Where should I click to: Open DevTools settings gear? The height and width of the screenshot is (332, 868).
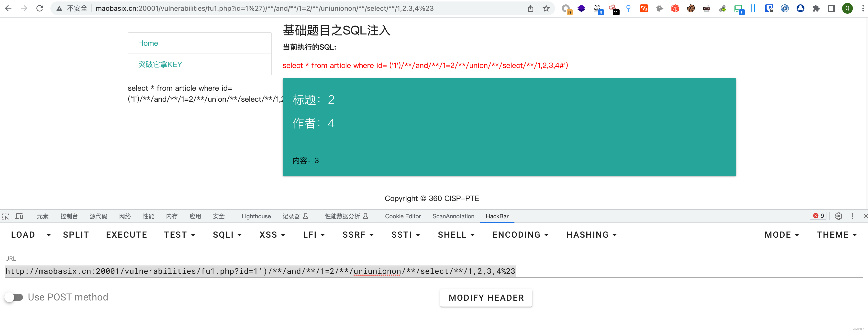(x=839, y=216)
